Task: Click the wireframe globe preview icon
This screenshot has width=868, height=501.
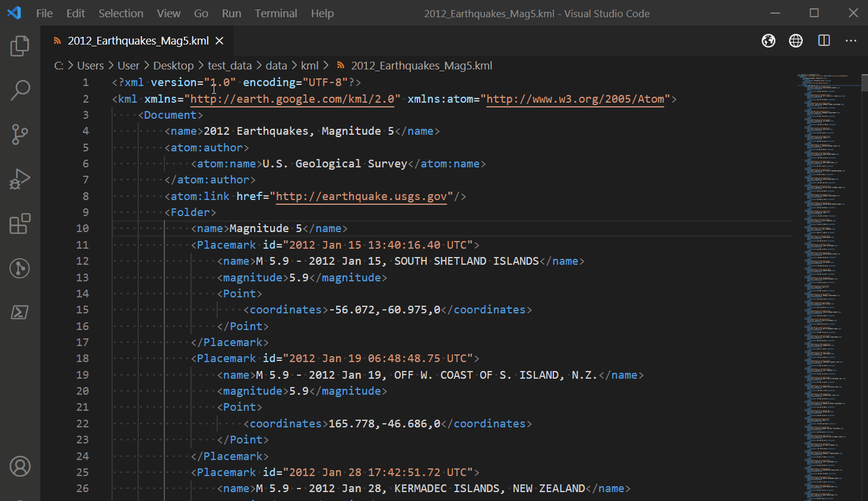Action: (x=796, y=40)
